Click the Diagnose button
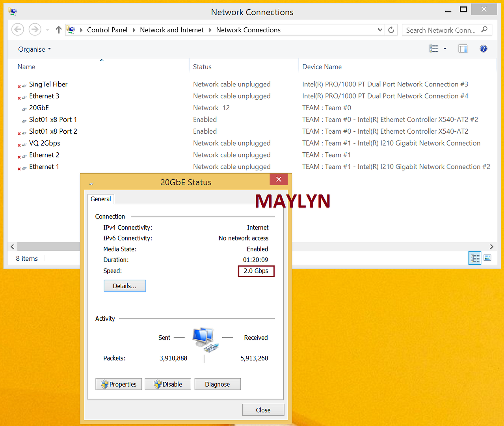Viewport: 504px width, 426px height. (218, 384)
